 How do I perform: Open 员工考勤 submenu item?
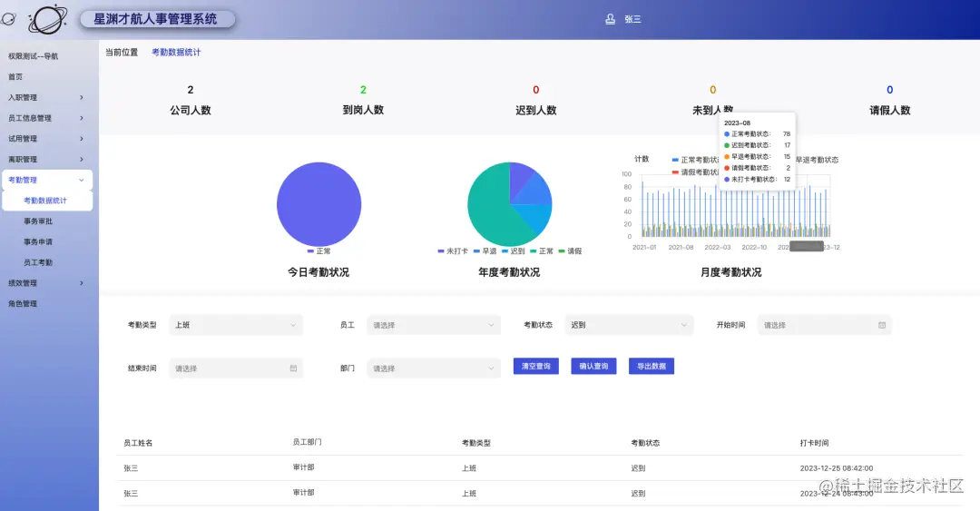point(38,262)
